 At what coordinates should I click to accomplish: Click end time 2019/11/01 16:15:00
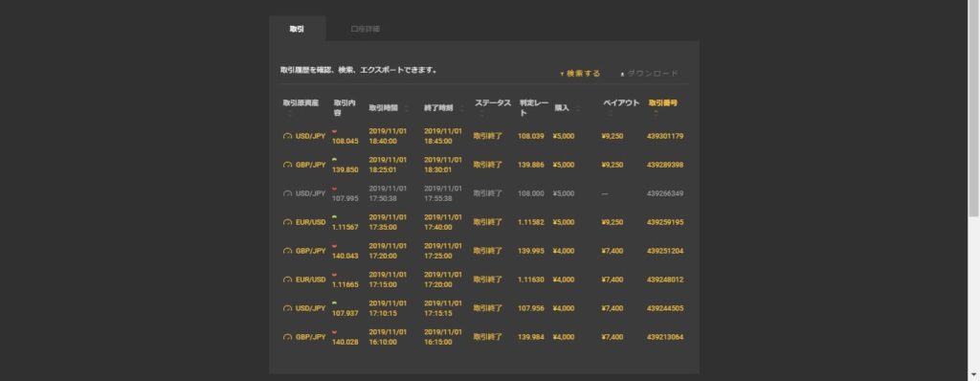coord(443,338)
